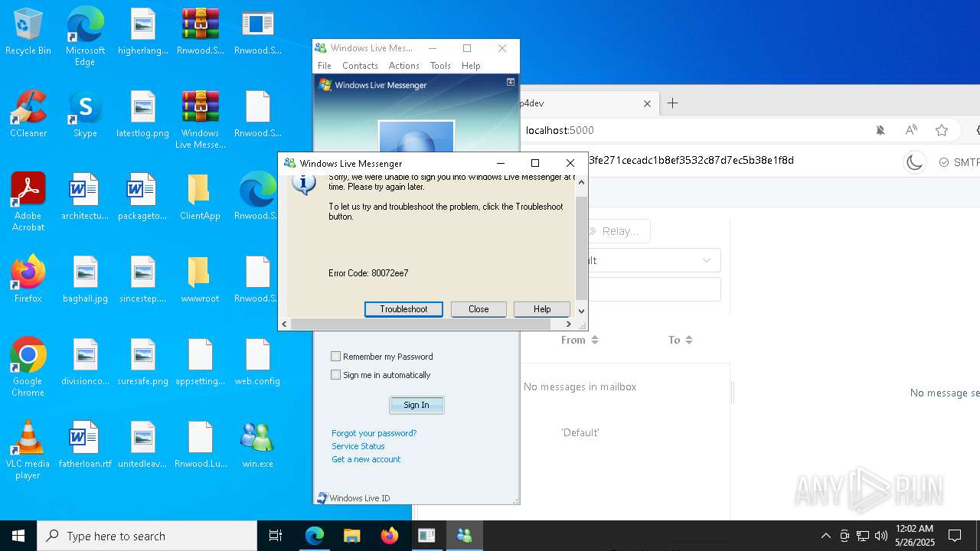980x551 pixels.
Task: Check Remember my Password
Action: [335, 357]
